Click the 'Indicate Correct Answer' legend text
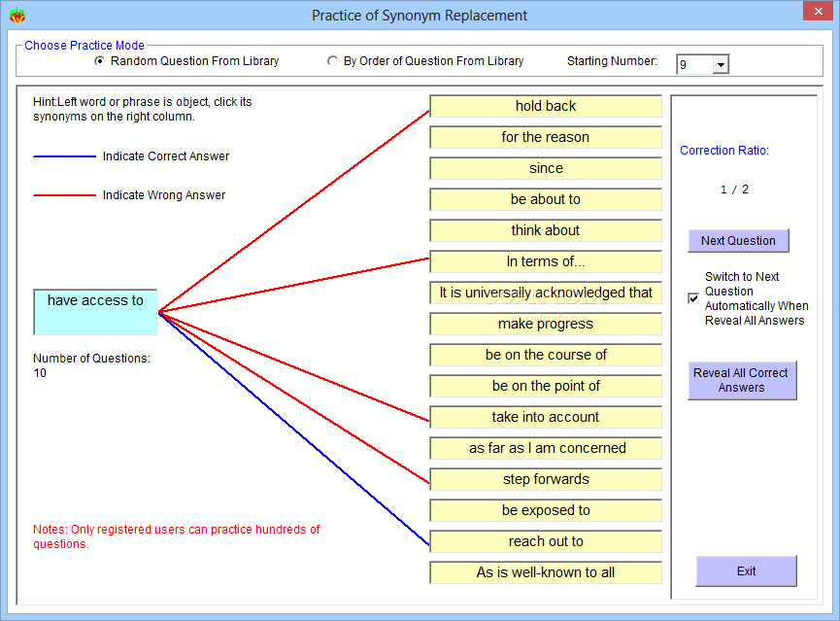Viewport: 840px width, 621px height. tap(166, 156)
